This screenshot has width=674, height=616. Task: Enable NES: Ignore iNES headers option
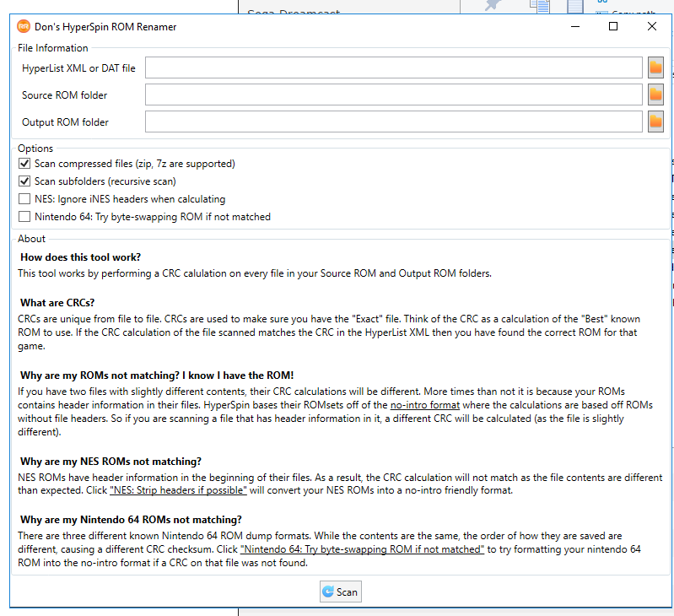(24, 199)
